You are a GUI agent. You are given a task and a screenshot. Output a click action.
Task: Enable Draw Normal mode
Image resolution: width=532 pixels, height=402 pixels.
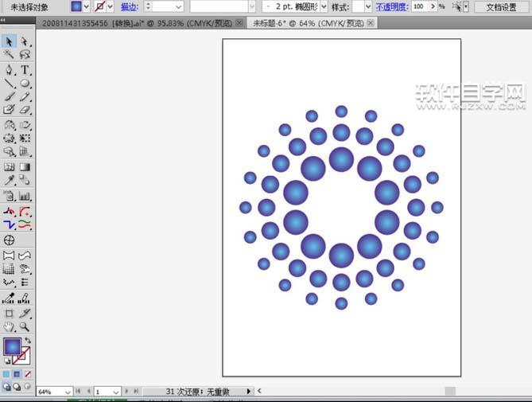point(6,386)
